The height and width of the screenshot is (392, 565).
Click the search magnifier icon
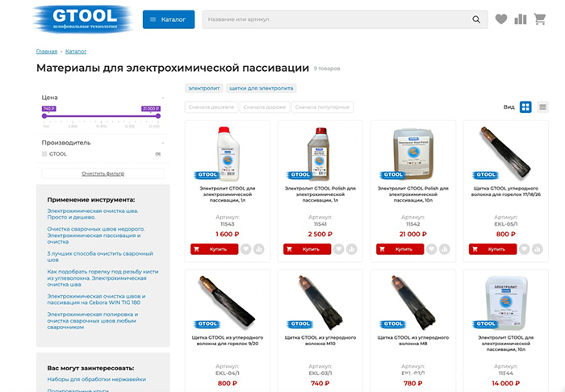click(476, 19)
